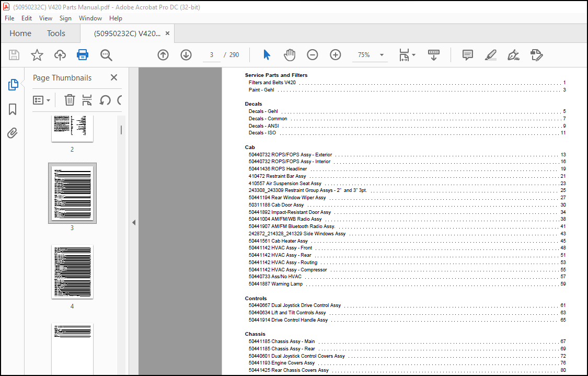The image size is (588, 376).
Task: Open the File menu
Action: click(x=9, y=18)
